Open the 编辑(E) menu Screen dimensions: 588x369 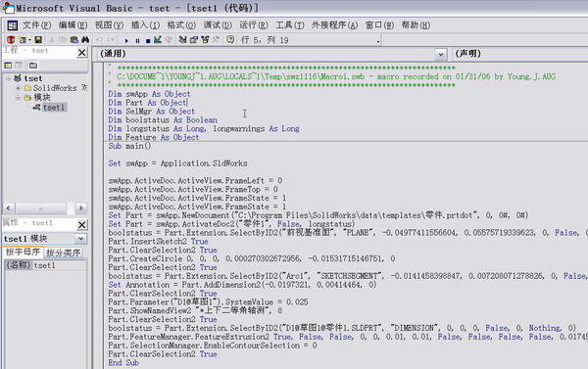[x=73, y=25]
